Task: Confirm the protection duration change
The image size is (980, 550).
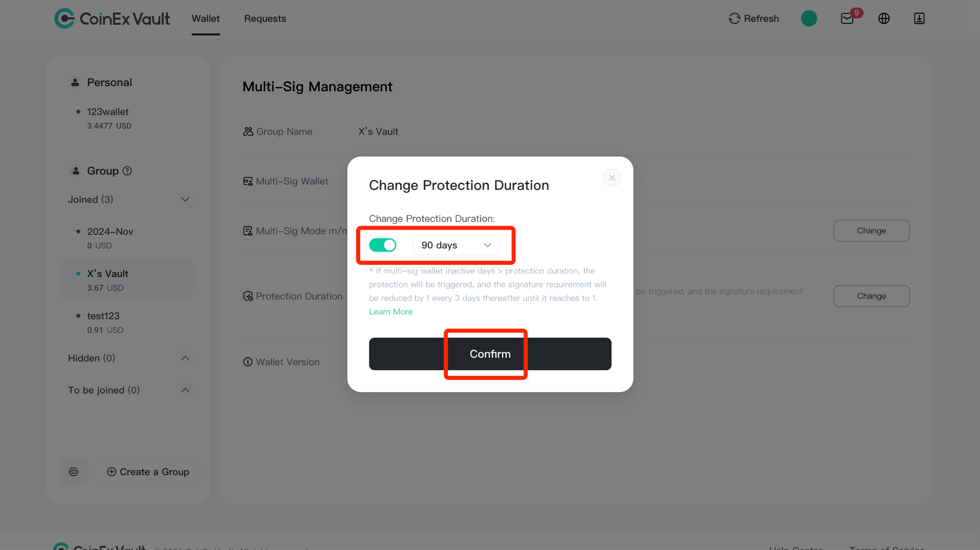Action: (x=490, y=354)
